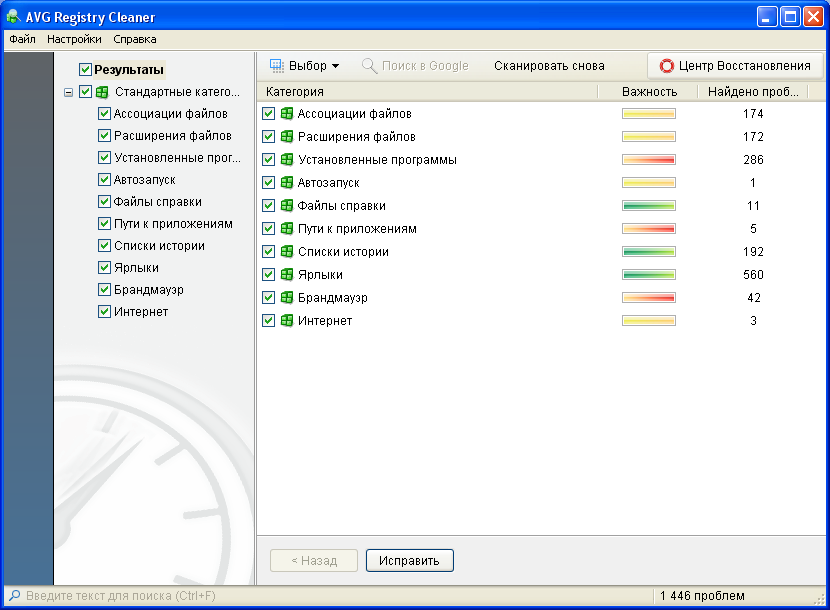Open the Выбор dropdown menu

pos(305,66)
